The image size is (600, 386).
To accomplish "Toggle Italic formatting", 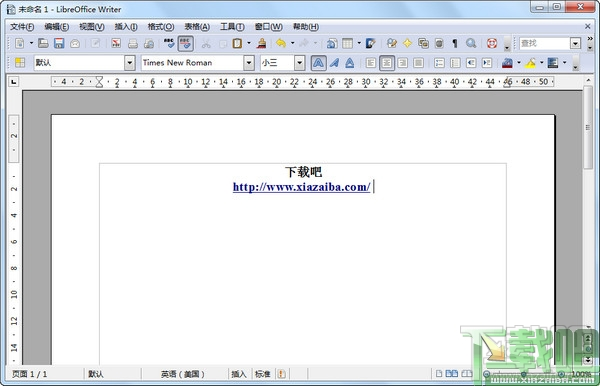I will pyautogui.click(x=334, y=63).
